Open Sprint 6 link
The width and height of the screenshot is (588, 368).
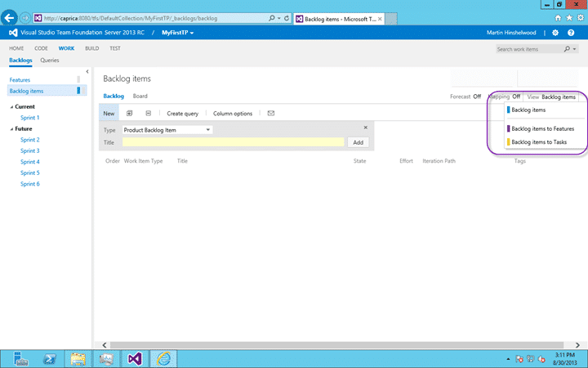[30, 184]
